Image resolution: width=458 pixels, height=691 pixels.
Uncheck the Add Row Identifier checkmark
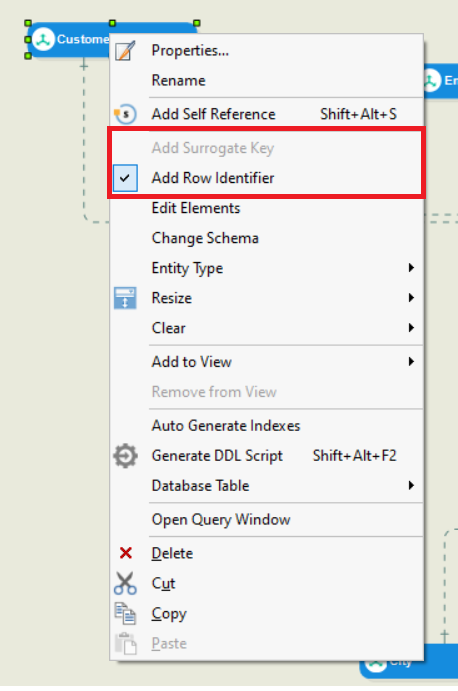tap(125, 178)
